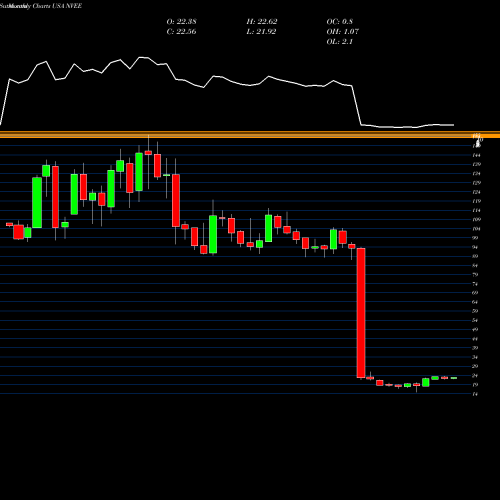Click the 144 price axis label
Viewport: 500px width, 500px height.
476,155
